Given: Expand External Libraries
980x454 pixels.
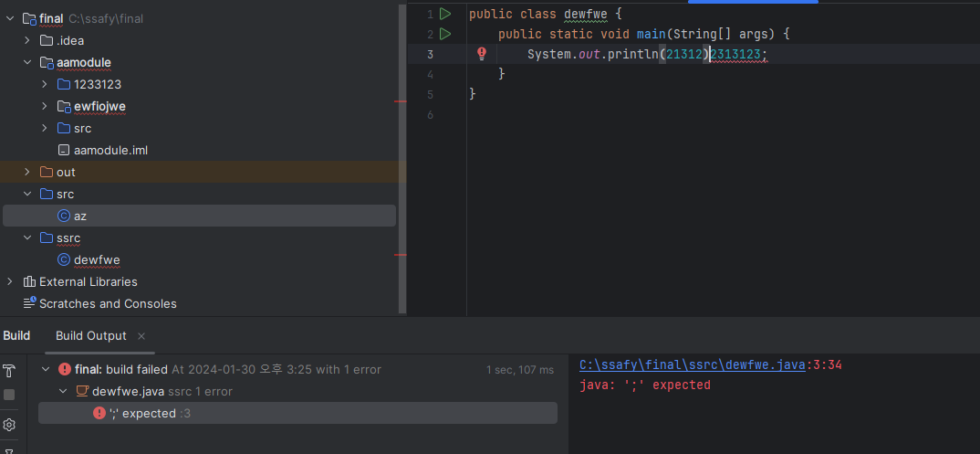Looking at the screenshot, I should click(10, 281).
